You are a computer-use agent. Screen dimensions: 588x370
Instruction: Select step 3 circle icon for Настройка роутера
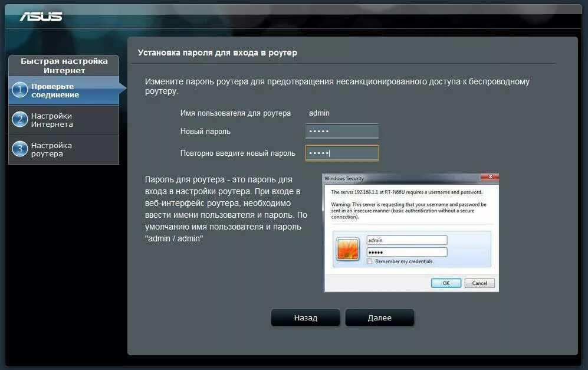20,149
